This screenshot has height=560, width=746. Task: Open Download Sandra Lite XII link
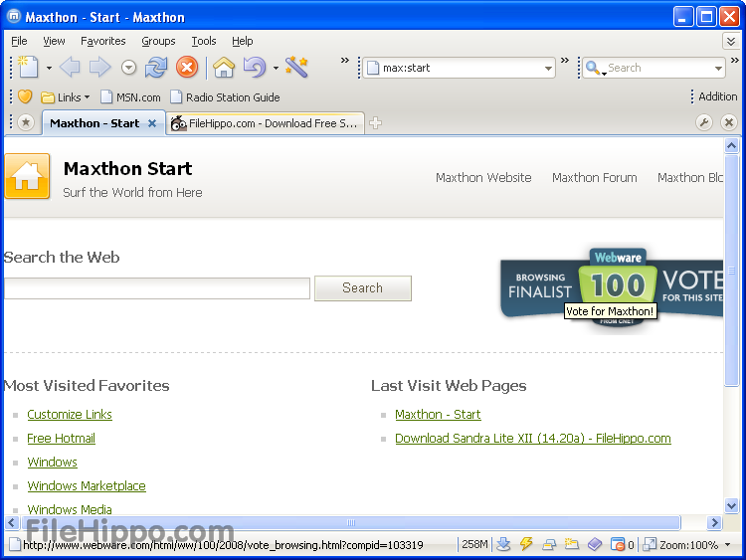coord(533,439)
